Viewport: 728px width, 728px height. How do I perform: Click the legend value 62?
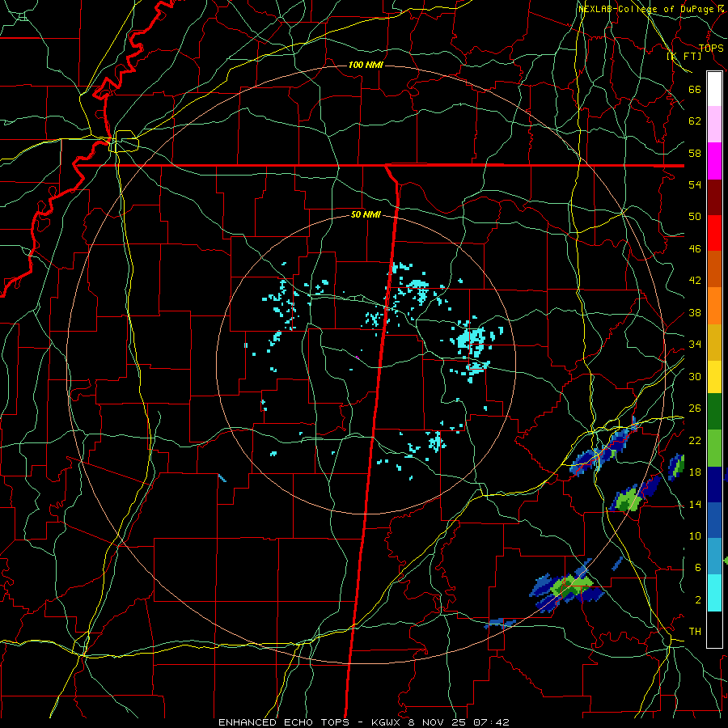pyautogui.click(x=695, y=121)
